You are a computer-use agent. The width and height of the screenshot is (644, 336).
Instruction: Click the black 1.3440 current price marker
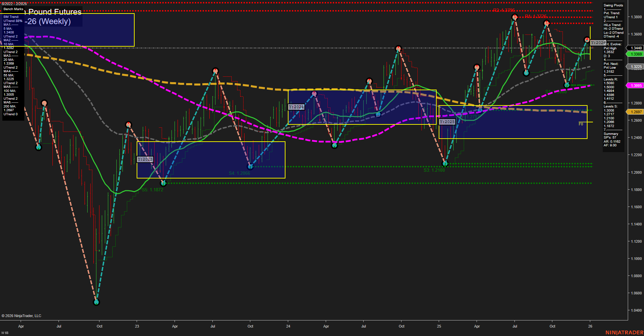pyautogui.click(x=635, y=48)
